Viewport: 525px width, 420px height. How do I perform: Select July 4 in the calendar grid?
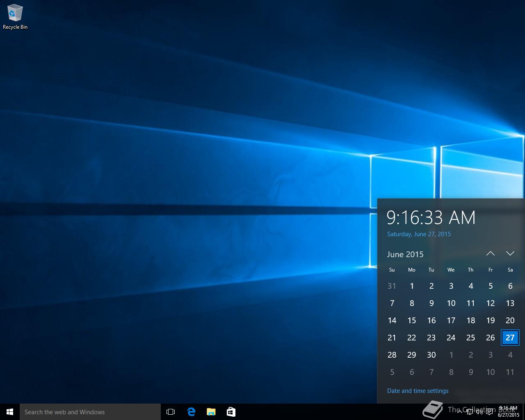click(x=510, y=355)
